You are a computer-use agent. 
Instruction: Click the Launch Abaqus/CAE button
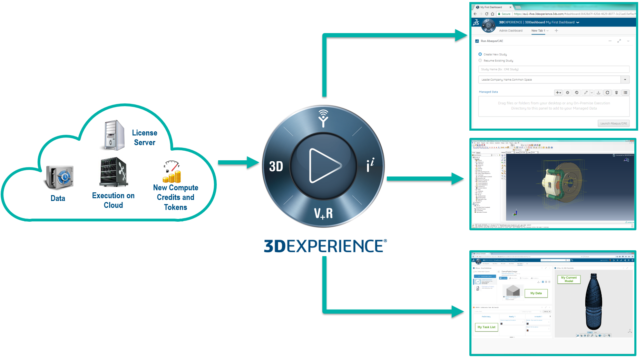614,123
